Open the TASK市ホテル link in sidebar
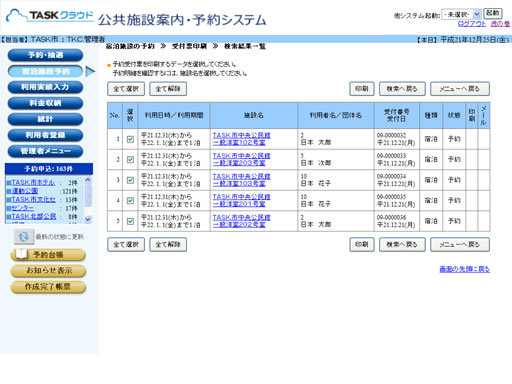 (x=33, y=183)
